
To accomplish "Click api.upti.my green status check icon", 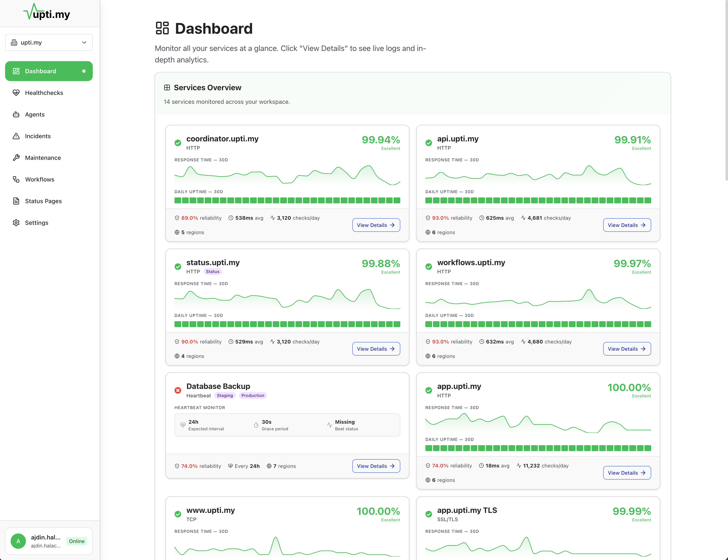I will [x=429, y=143].
